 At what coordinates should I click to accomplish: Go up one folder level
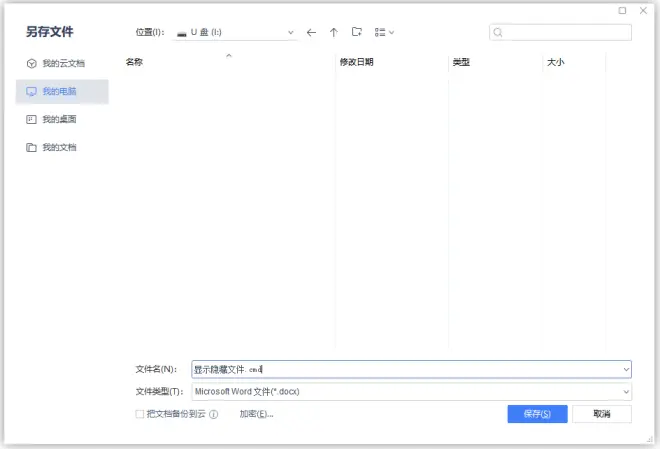point(334,32)
